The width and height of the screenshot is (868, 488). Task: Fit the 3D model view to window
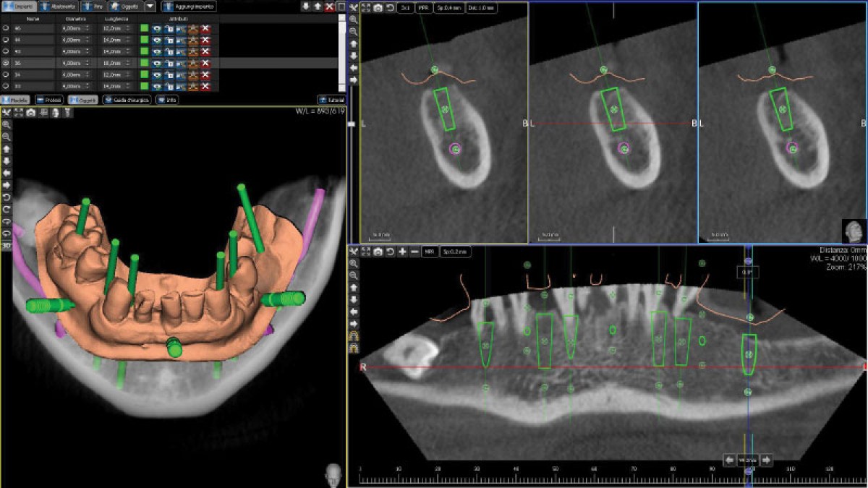click(x=18, y=112)
